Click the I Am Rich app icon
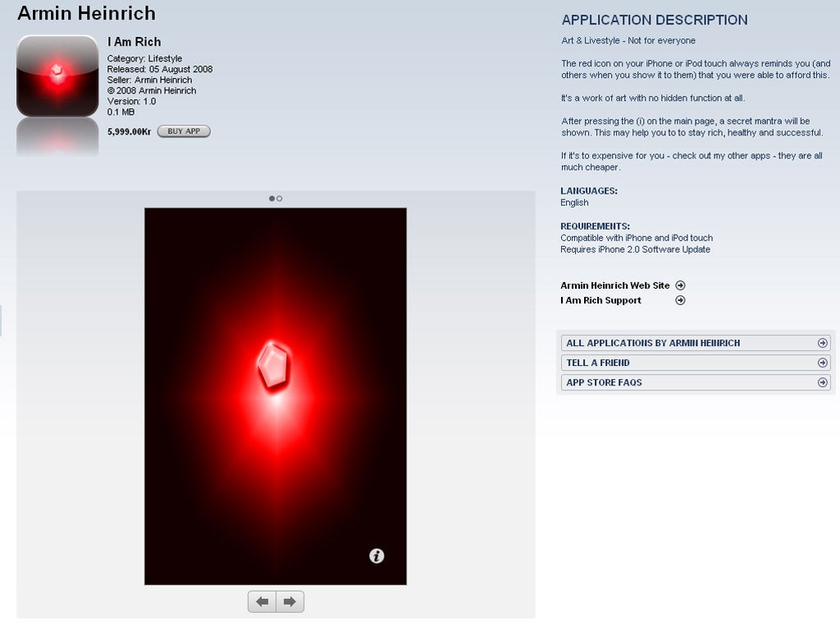 pos(57,75)
